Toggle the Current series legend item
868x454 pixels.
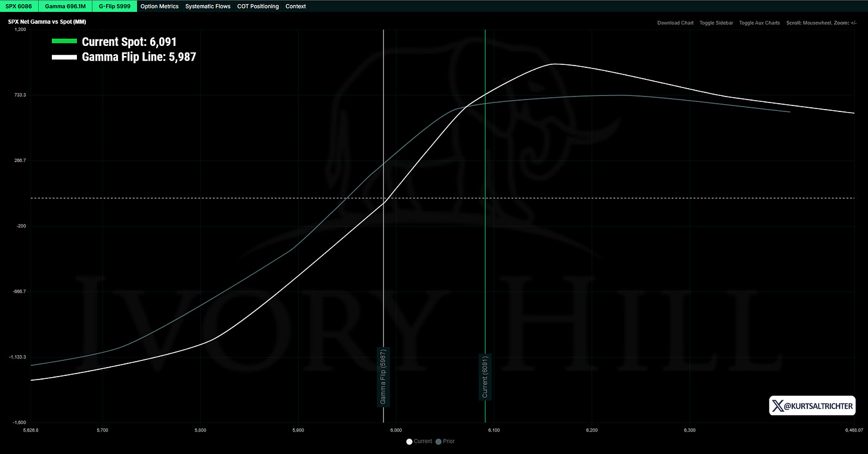point(419,441)
